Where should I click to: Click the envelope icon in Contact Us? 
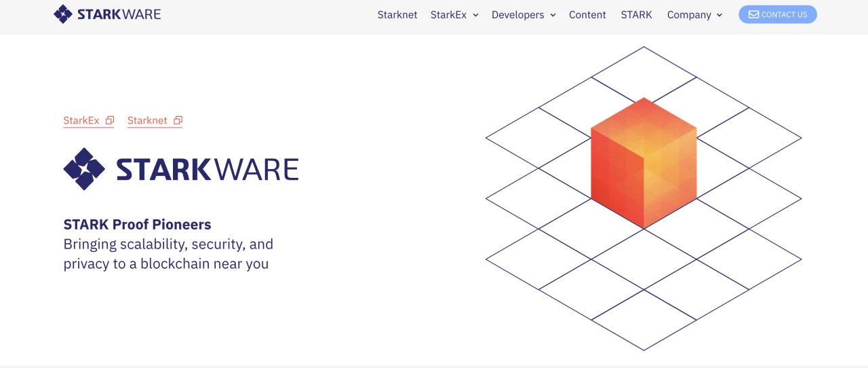click(753, 14)
